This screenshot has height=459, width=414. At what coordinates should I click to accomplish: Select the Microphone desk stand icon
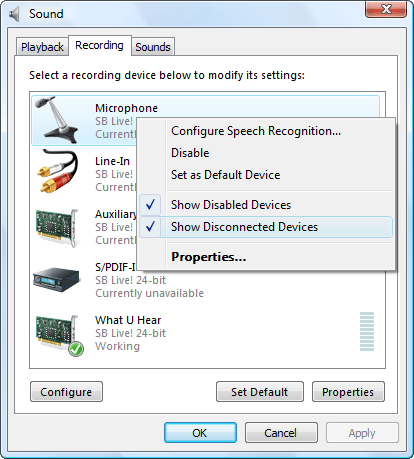[56, 120]
